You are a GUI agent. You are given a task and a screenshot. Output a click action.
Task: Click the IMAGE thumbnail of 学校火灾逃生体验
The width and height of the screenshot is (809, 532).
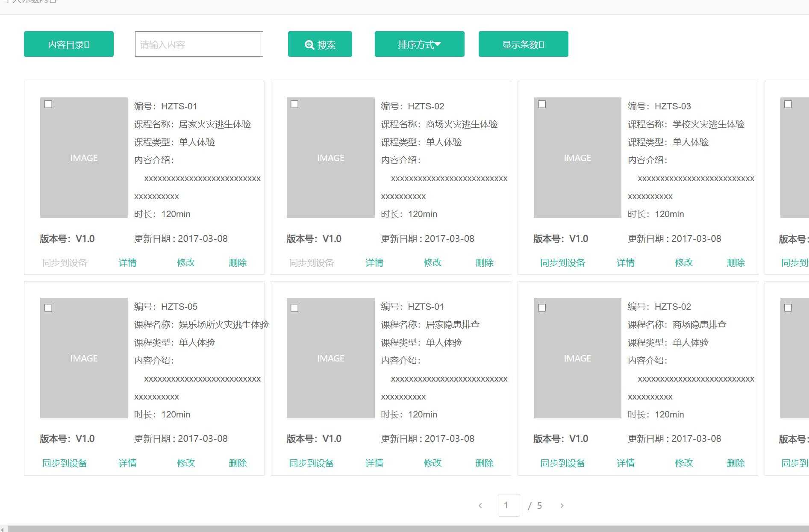click(577, 158)
